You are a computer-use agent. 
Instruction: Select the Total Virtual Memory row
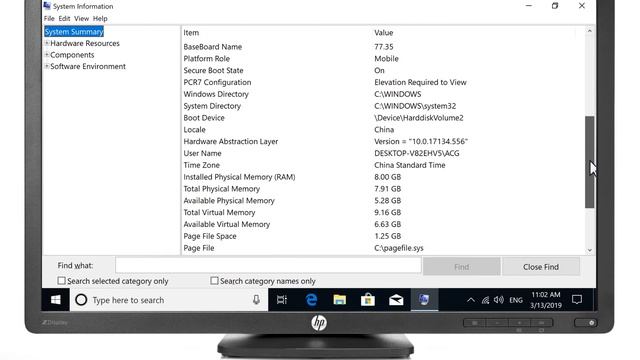383,212
